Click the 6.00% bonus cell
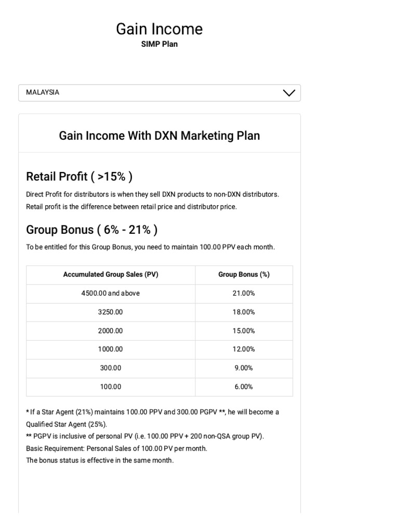Viewport: 399px width, 532px height. [244, 387]
